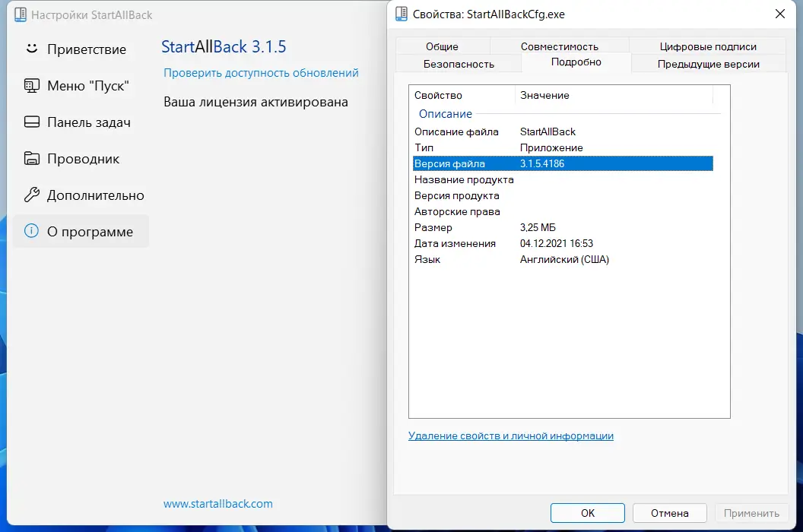Click the Start menu icon in sidebar
The height and width of the screenshot is (532, 803).
click(x=32, y=86)
